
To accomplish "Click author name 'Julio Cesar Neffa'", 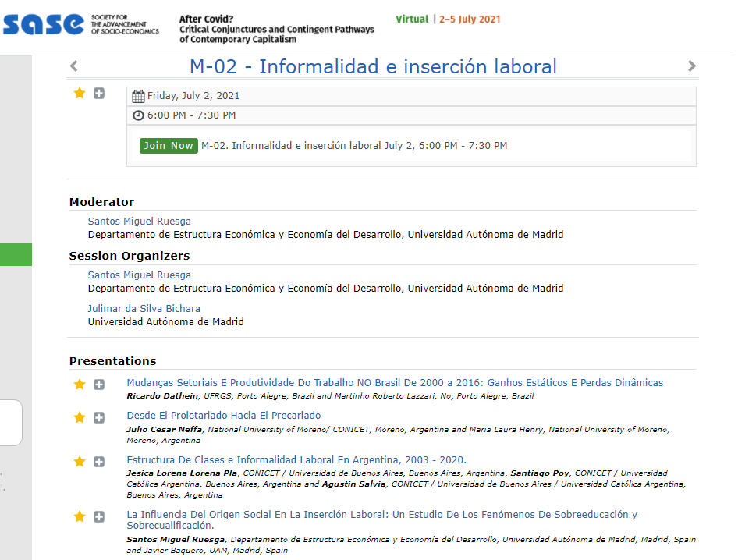I will (x=165, y=429).
